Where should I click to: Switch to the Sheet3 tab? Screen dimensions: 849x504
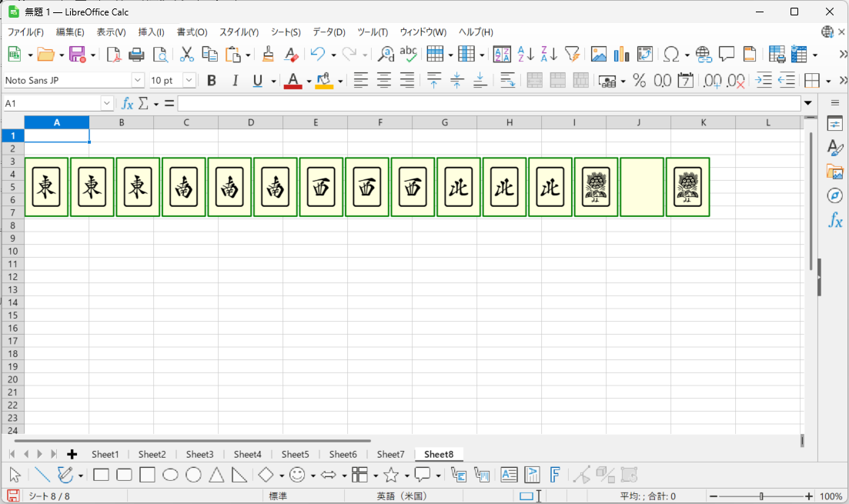point(199,454)
